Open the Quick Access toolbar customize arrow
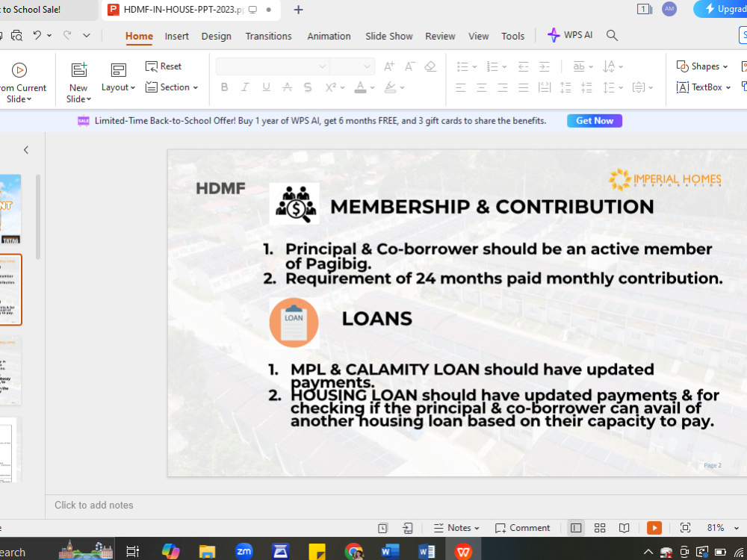Screen dimensions: 747x560 pos(86,35)
